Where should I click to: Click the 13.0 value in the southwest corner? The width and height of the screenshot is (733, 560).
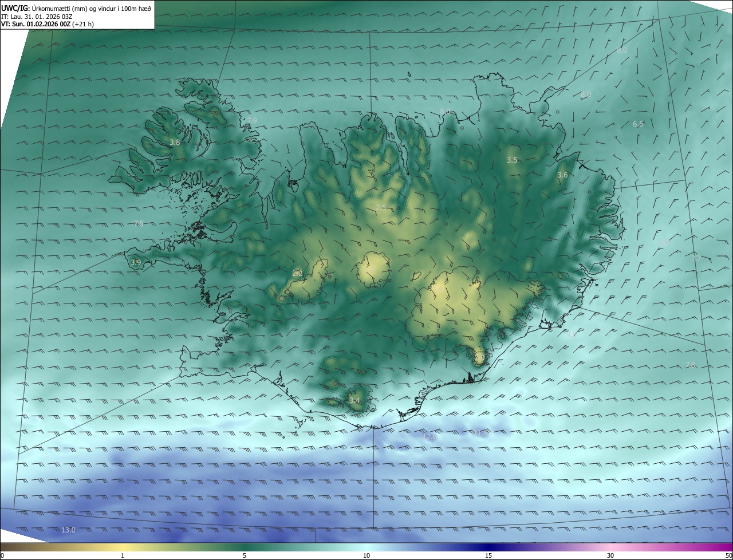pos(68,530)
